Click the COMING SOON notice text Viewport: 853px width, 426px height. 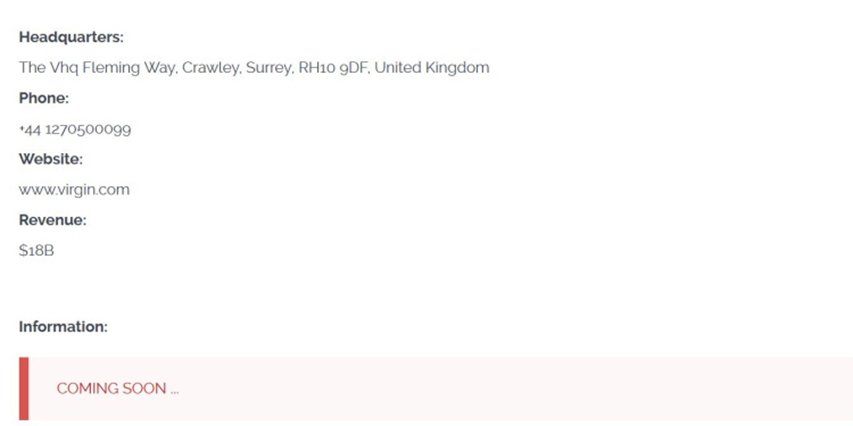[118, 388]
